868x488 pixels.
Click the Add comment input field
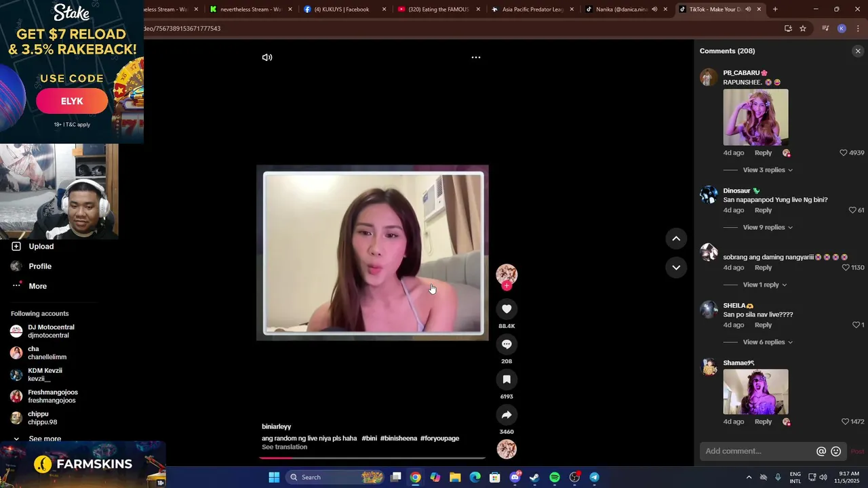click(x=758, y=451)
